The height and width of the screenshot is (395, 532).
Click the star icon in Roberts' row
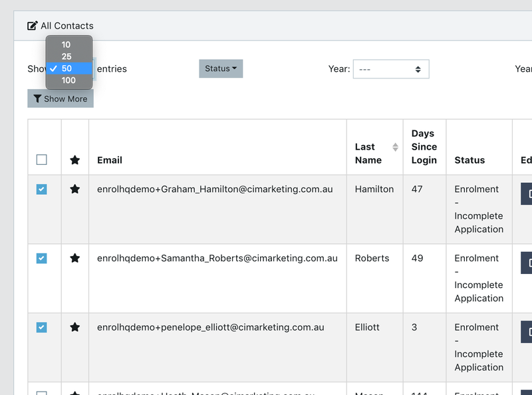pyautogui.click(x=74, y=259)
